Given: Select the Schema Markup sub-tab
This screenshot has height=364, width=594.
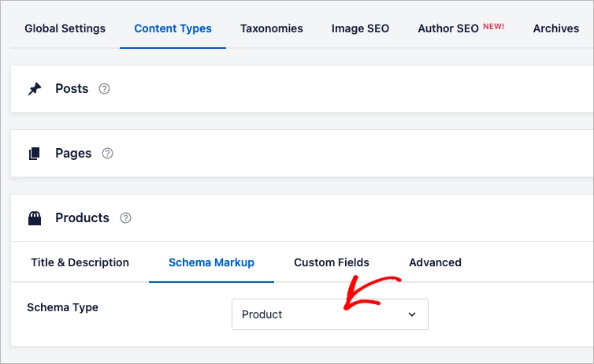Looking at the screenshot, I should coord(211,262).
